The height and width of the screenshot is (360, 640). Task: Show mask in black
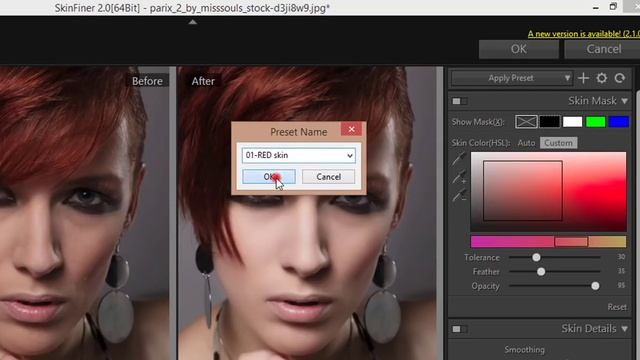click(549, 122)
